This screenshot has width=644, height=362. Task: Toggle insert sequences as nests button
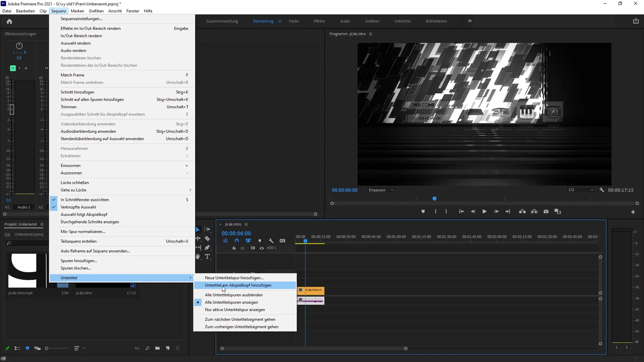tap(225, 241)
